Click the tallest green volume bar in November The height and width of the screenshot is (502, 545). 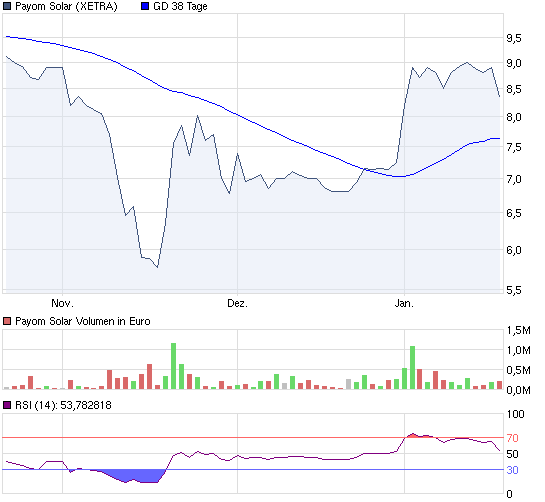[x=173, y=366]
